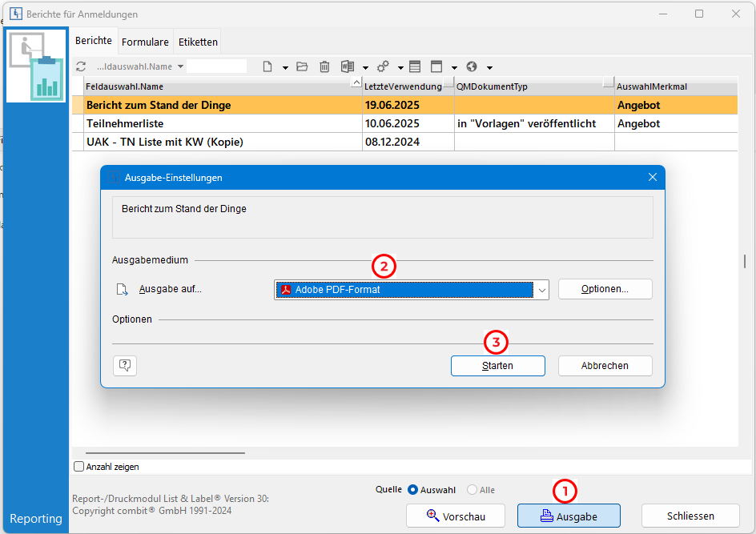
Task: Click the globe icon in toolbar
Action: (472, 67)
